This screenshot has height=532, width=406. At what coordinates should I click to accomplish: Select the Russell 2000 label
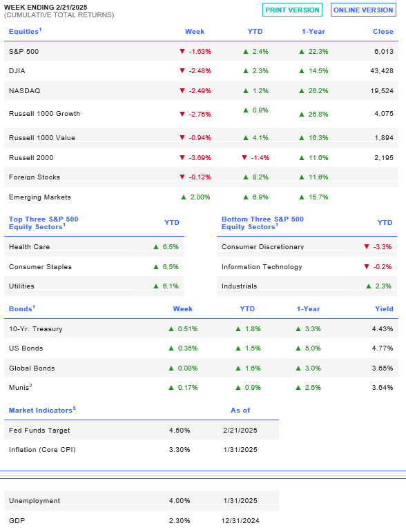point(31,157)
